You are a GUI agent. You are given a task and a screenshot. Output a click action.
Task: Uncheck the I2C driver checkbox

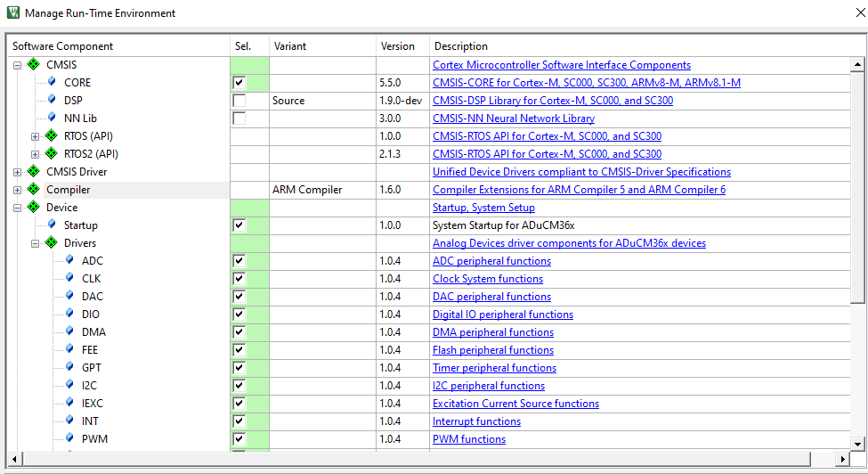pos(239,386)
